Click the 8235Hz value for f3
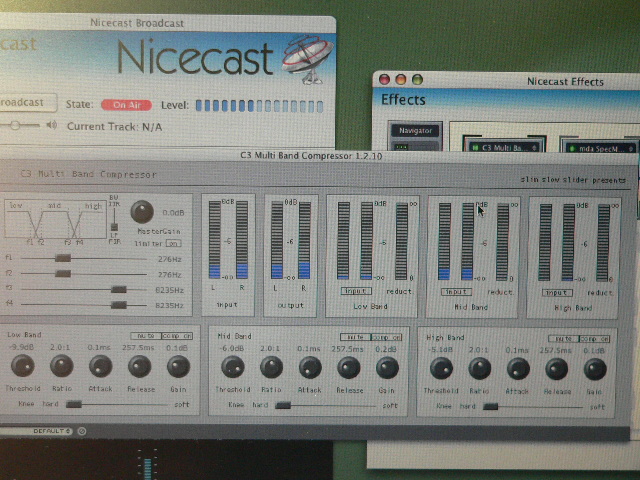 pos(169,290)
